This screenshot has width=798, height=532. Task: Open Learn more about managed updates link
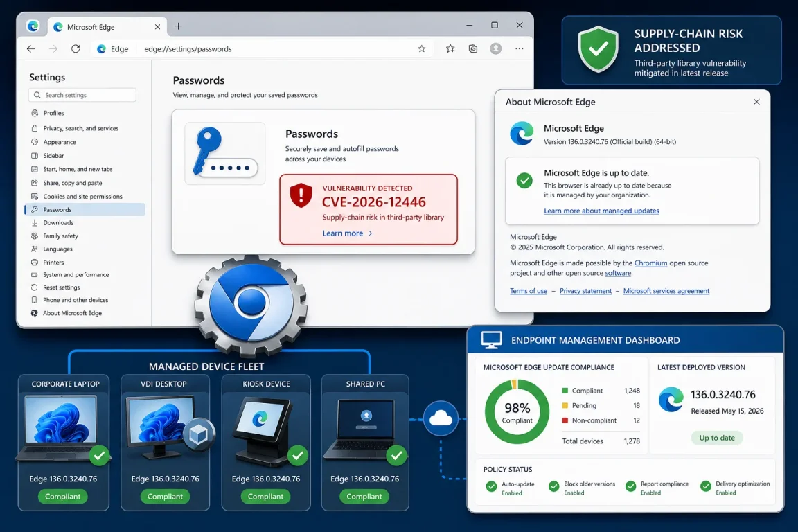(x=601, y=211)
